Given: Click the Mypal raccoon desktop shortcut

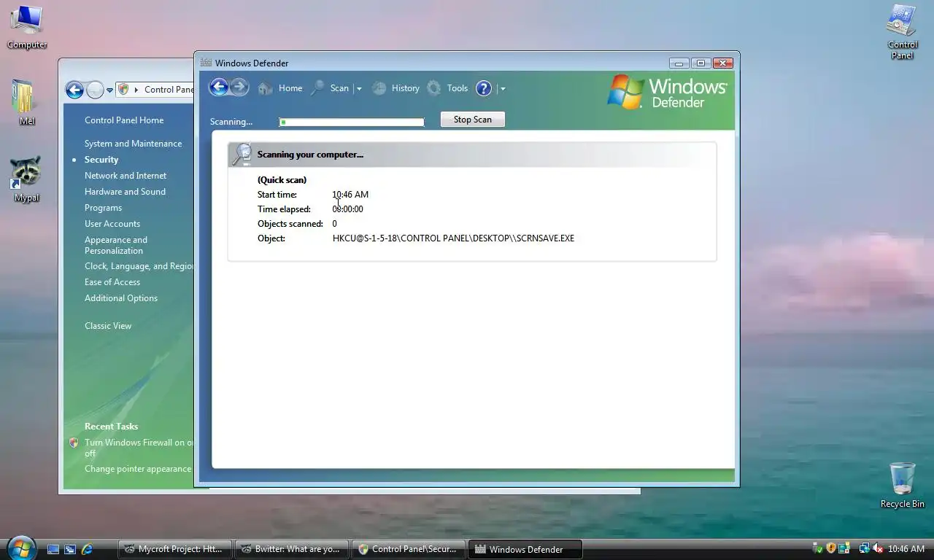Looking at the screenshot, I should click(27, 179).
